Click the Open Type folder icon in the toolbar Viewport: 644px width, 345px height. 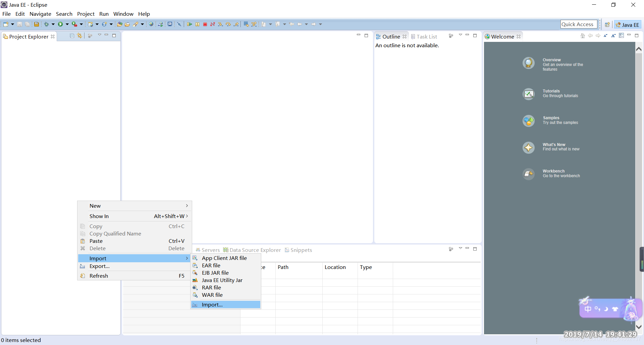point(119,24)
